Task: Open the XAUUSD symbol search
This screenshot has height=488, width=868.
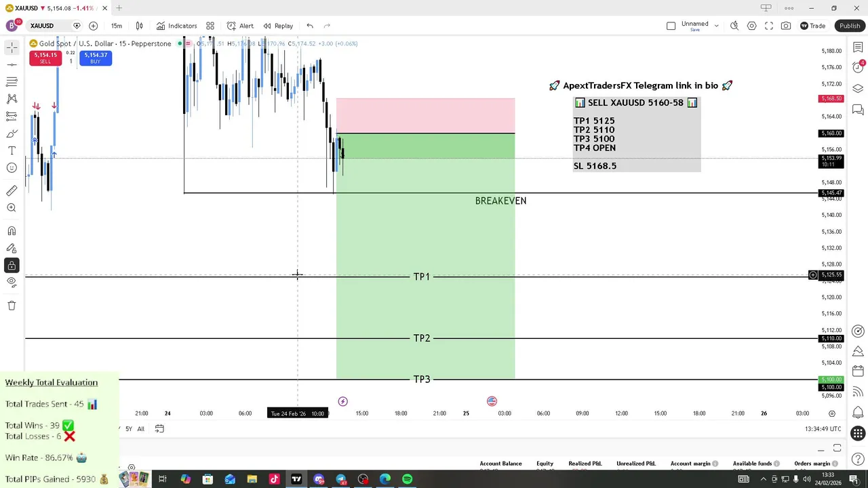Action: click(x=42, y=26)
